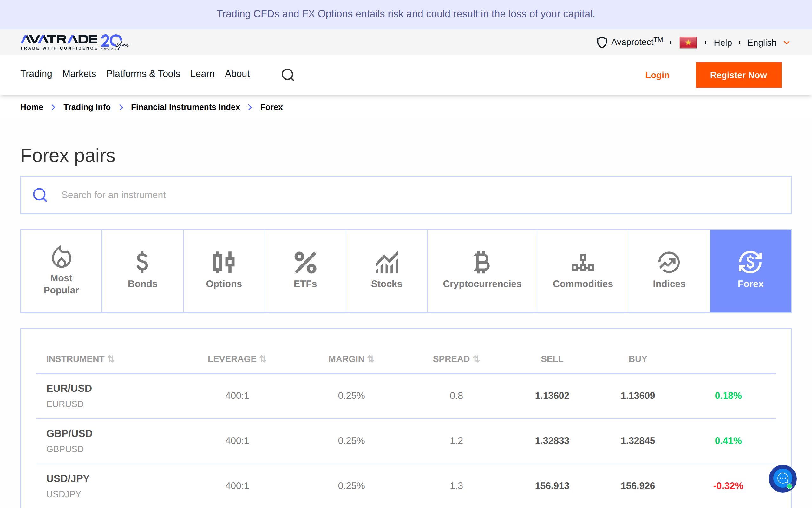Select the Vietnam flag country icon
The width and height of the screenshot is (812, 508).
[x=688, y=43]
